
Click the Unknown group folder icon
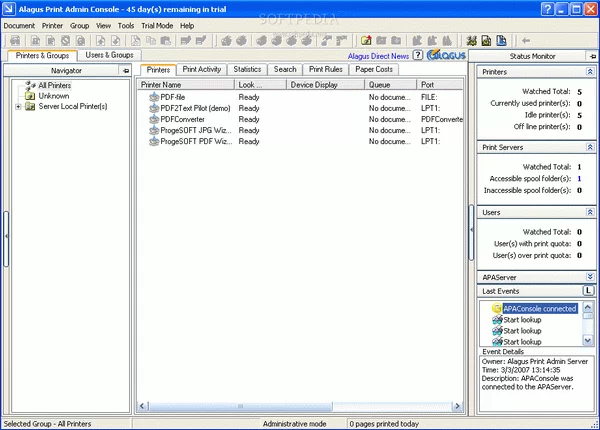pyautogui.click(x=30, y=96)
